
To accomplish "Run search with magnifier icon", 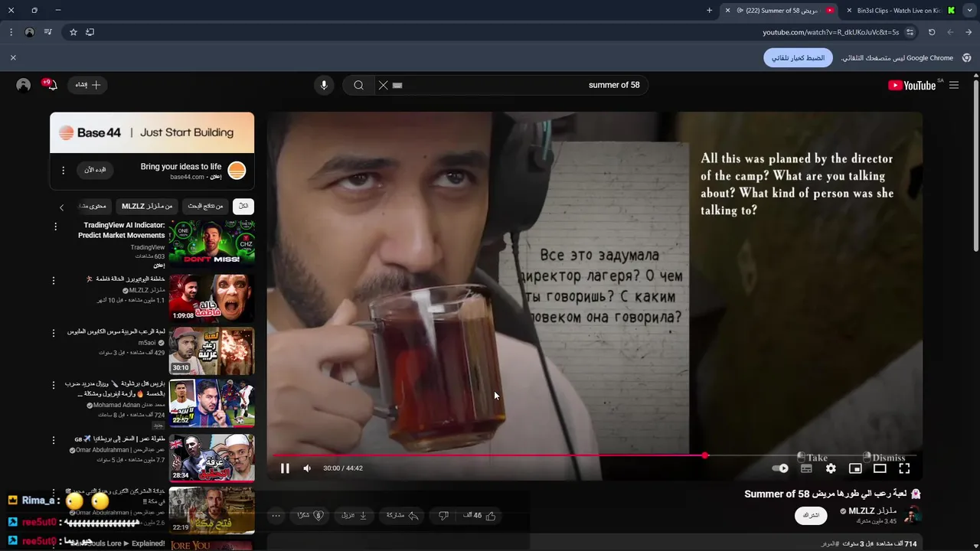I will click(x=358, y=85).
